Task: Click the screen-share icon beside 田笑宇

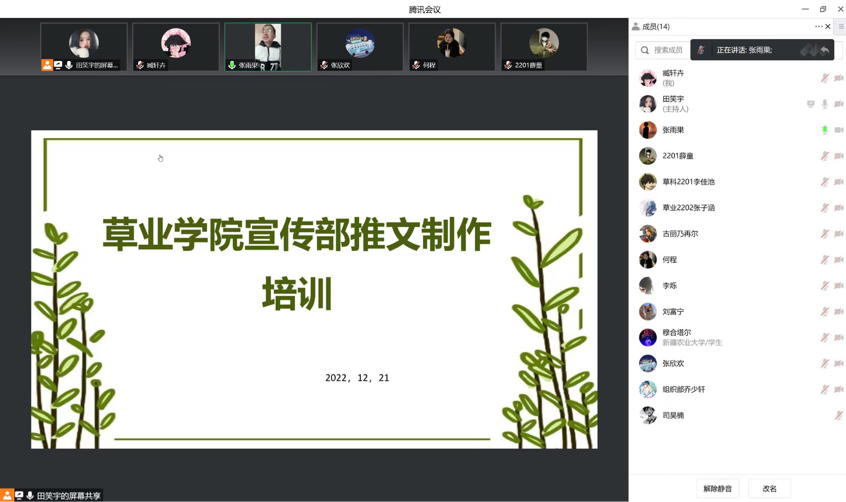Action: pyautogui.click(x=811, y=104)
